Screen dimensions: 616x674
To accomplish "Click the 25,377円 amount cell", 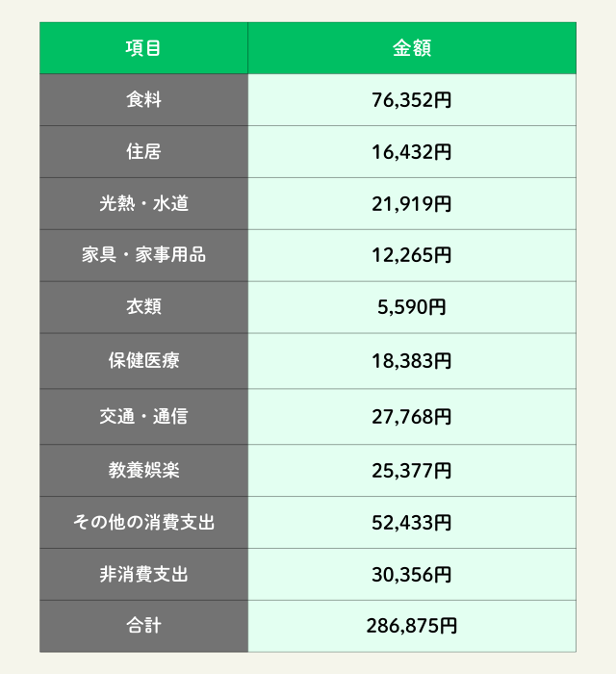I will [x=412, y=471].
